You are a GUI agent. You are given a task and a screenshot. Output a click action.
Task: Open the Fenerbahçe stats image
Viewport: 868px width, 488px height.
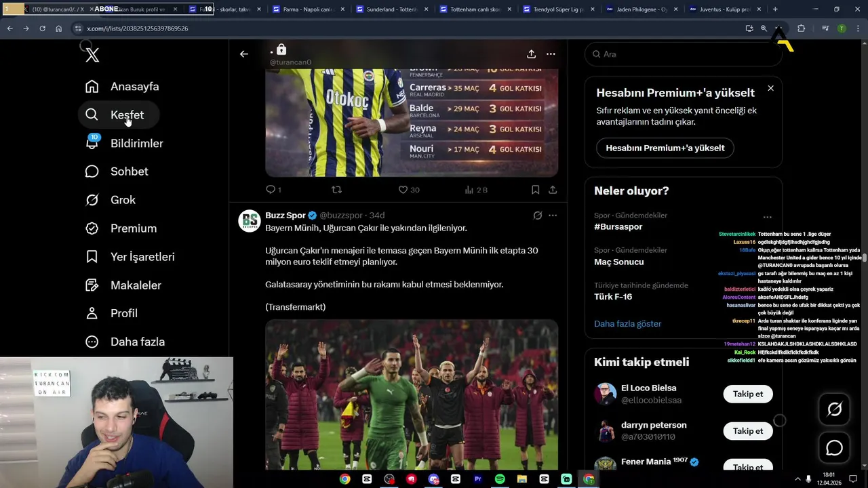pyautogui.click(x=412, y=122)
